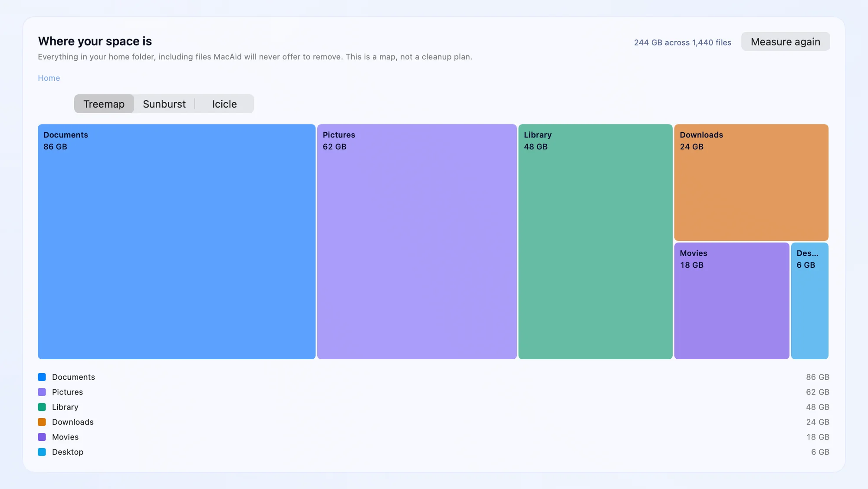This screenshot has width=868, height=489.
Task: Click the Movies legend label
Action: 65,437
